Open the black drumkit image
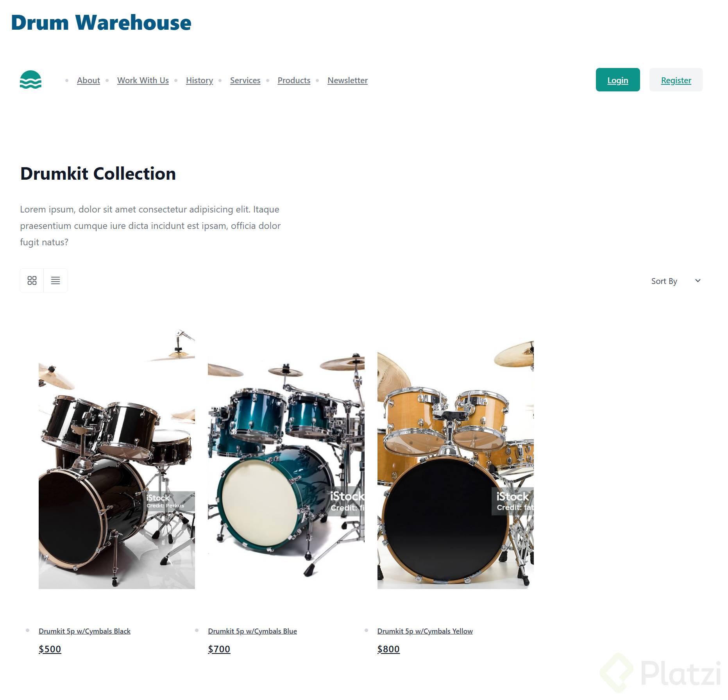 [116, 459]
